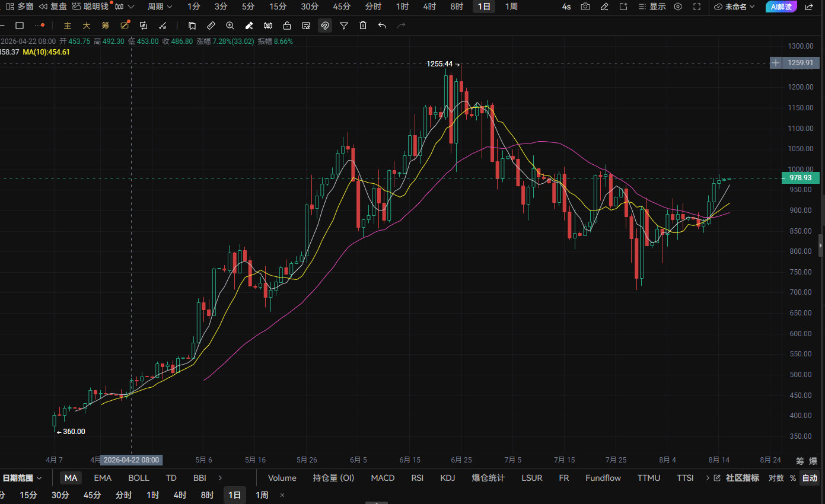Close the bottom timeframe bar
The image size is (825, 504).
[282, 495]
